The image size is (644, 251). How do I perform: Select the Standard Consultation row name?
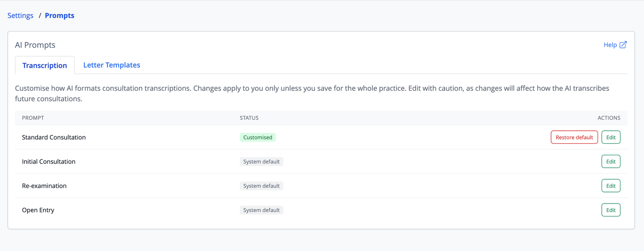[54, 137]
